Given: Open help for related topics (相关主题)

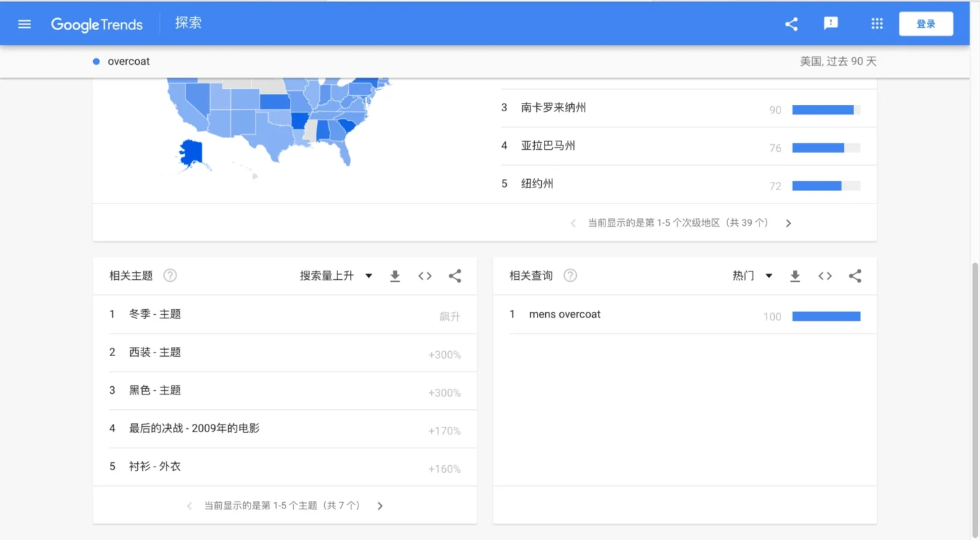Looking at the screenshot, I should [x=170, y=276].
